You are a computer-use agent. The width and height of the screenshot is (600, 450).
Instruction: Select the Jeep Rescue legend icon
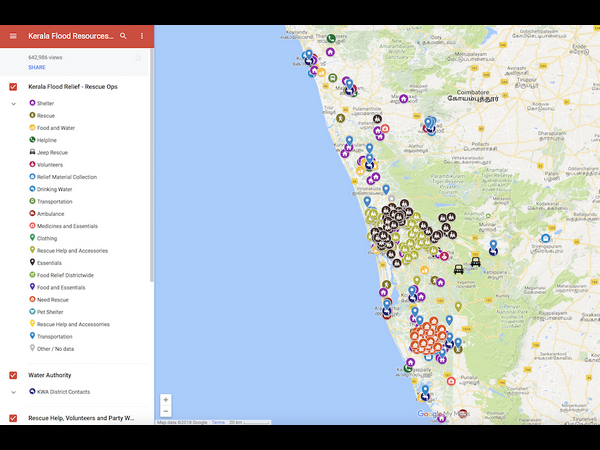pyautogui.click(x=32, y=152)
